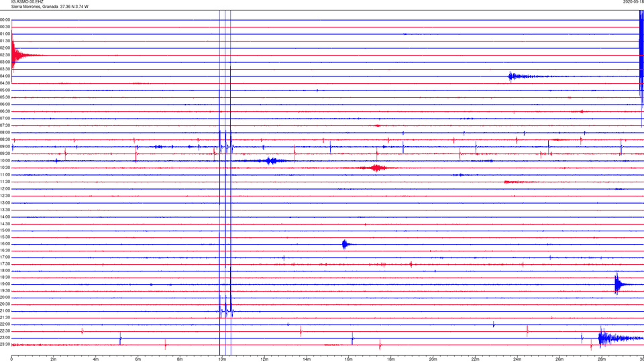Click the blue event spike on 16:00 trace
This screenshot has width=644, height=362.
click(346, 244)
